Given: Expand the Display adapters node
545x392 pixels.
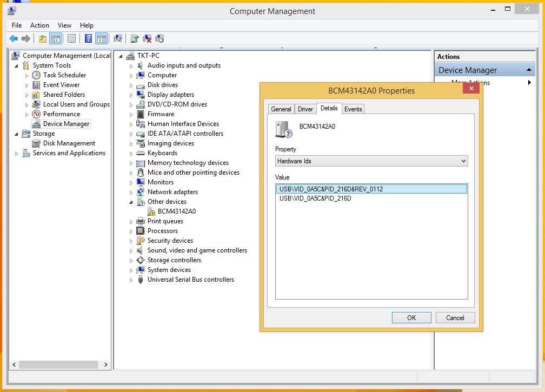Looking at the screenshot, I should (131, 95).
